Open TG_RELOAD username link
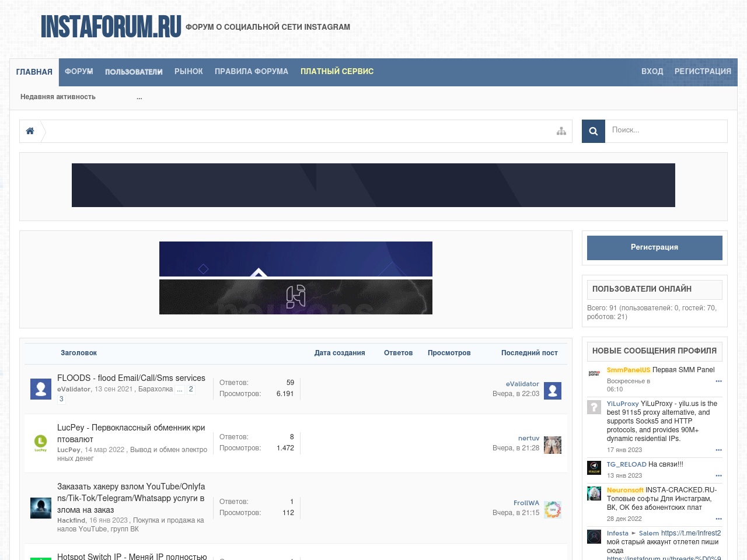Image resolution: width=747 pixels, height=560 pixels. [627, 464]
